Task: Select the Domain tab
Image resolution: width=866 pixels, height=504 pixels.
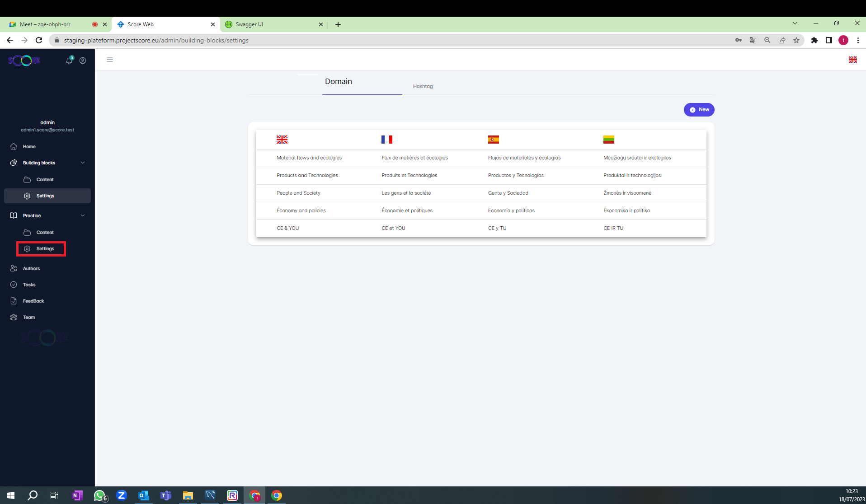Action: pos(338,82)
